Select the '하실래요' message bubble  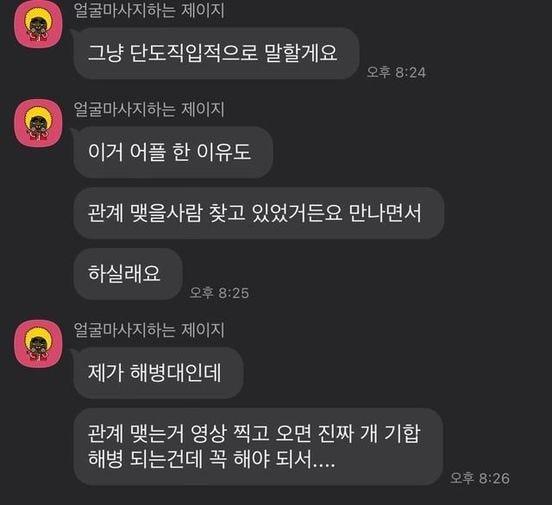pos(128,274)
